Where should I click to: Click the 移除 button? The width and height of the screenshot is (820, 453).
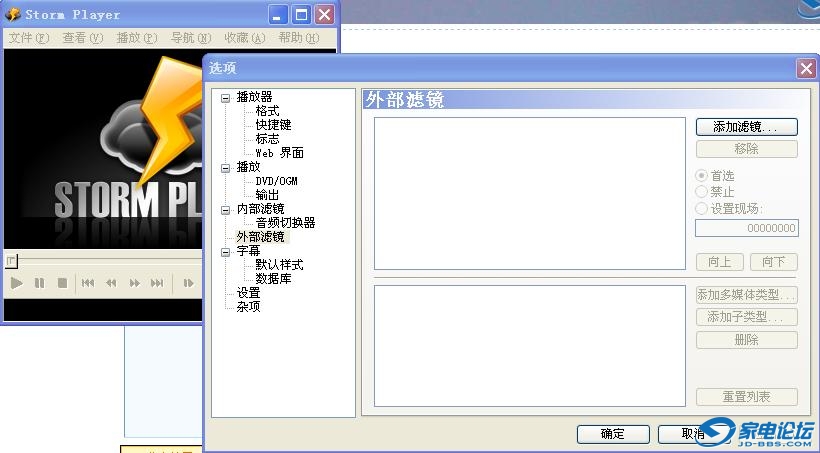(x=747, y=149)
